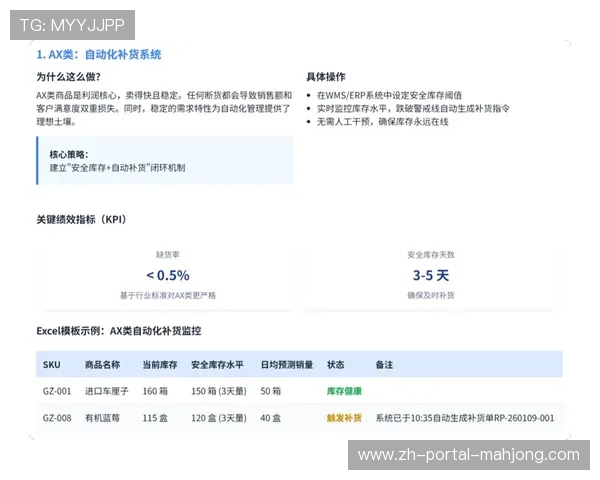Click the 'SKU' column header
The image size is (600, 480).
(52, 365)
